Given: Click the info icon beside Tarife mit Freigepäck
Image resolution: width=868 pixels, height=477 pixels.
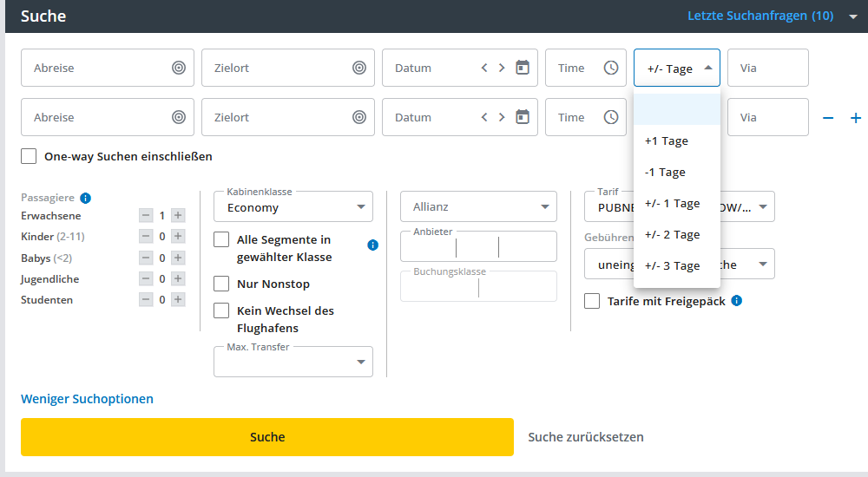Looking at the screenshot, I should pos(736,301).
